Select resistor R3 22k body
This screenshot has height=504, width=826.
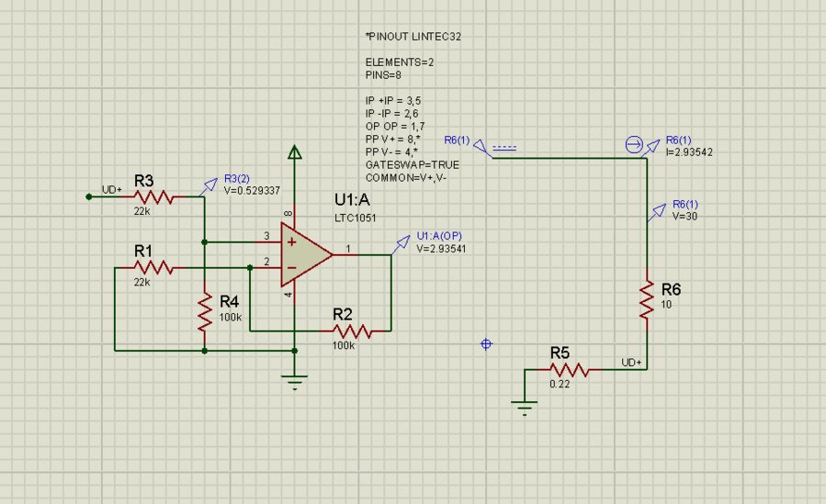click(x=154, y=196)
